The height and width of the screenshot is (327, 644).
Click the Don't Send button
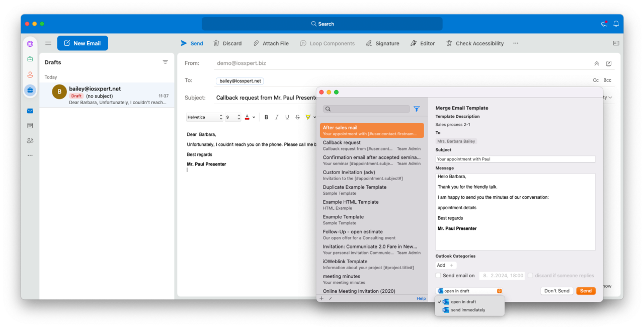pos(556,290)
